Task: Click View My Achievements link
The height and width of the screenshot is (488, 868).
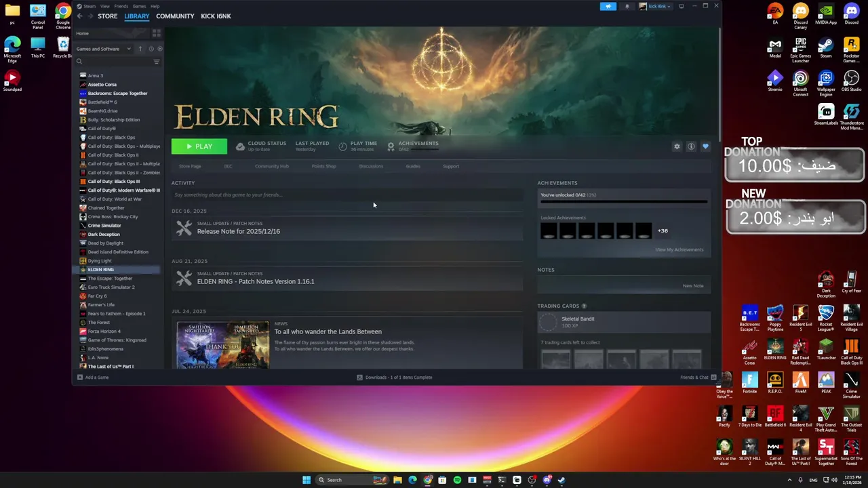Action: coord(679,249)
